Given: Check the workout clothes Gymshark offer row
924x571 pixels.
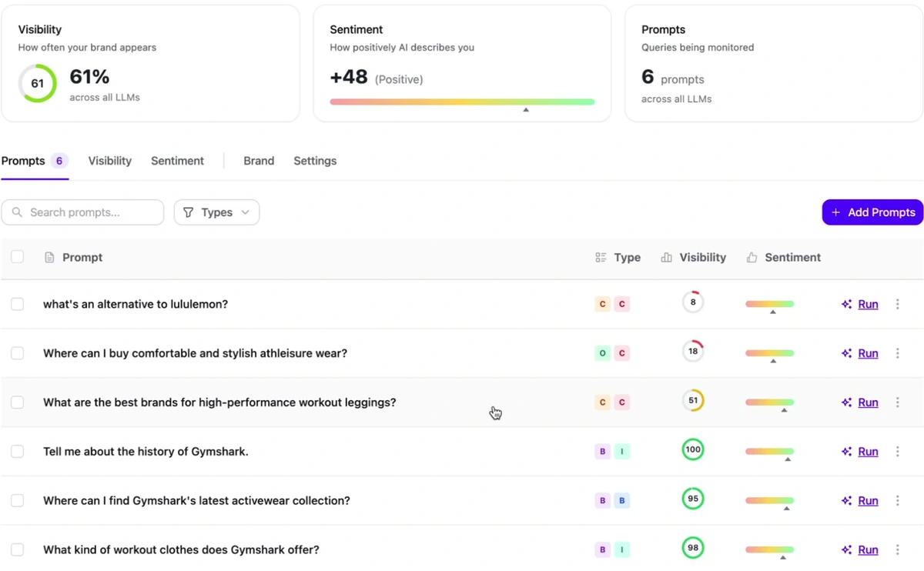Looking at the screenshot, I should (17, 550).
